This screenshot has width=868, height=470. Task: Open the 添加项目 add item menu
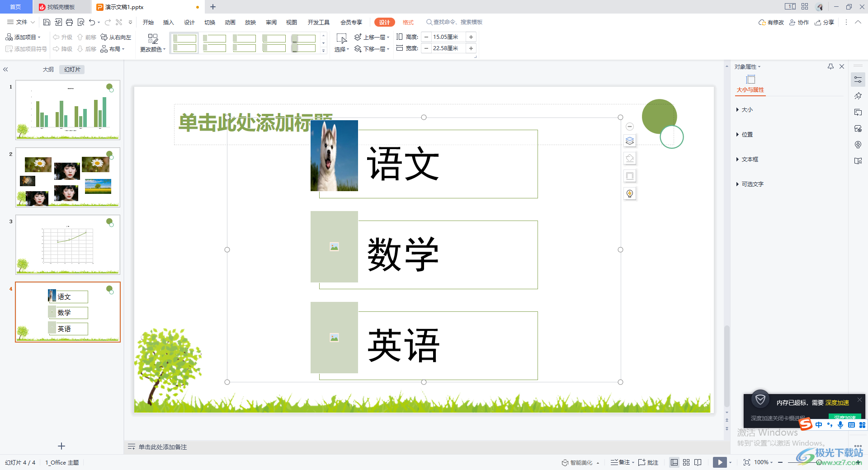click(x=23, y=37)
